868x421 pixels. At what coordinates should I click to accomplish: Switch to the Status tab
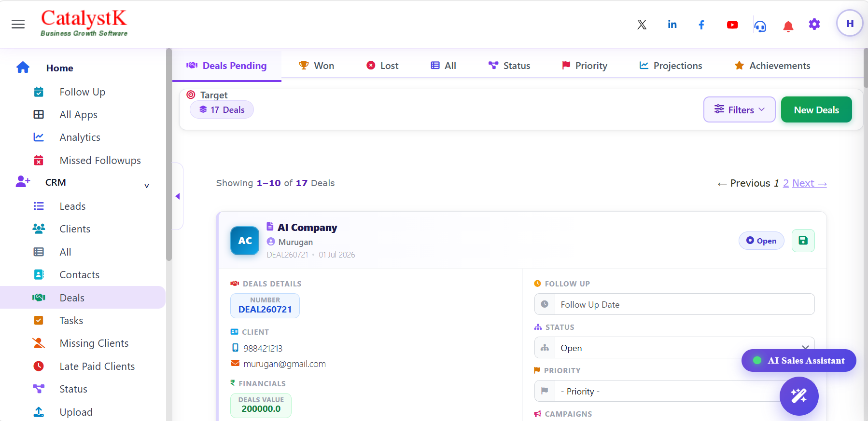click(509, 66)
